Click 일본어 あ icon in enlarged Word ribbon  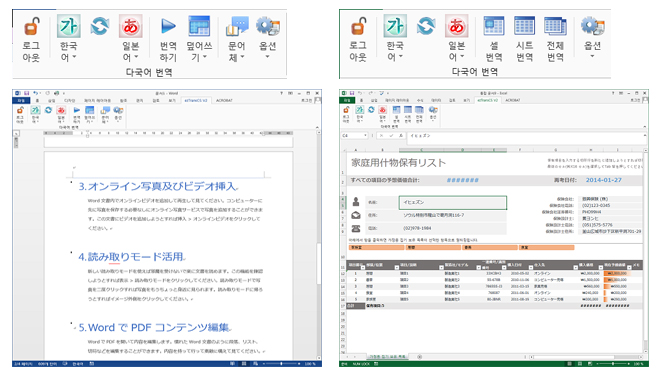(131, 26)
